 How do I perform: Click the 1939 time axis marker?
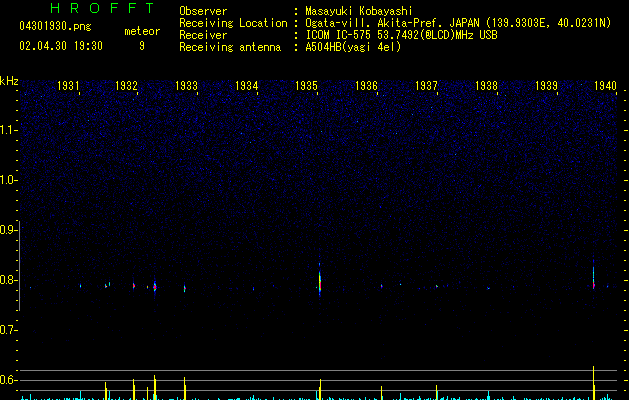point(546,85)
